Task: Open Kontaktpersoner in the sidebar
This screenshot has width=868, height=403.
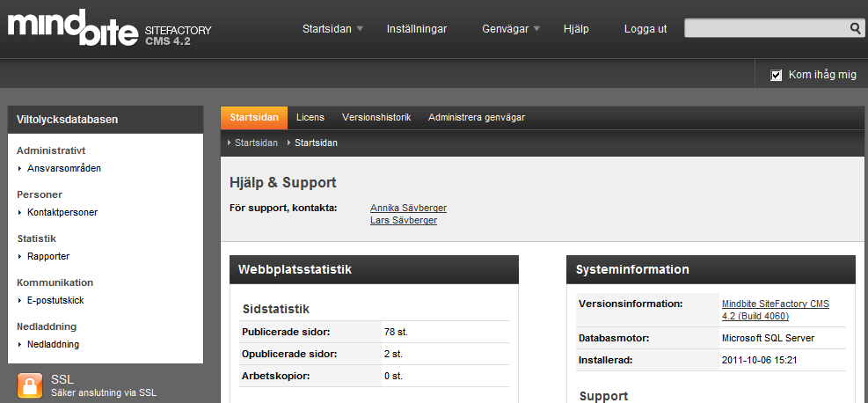Action: pyautogui.click(x=62, y=212)
